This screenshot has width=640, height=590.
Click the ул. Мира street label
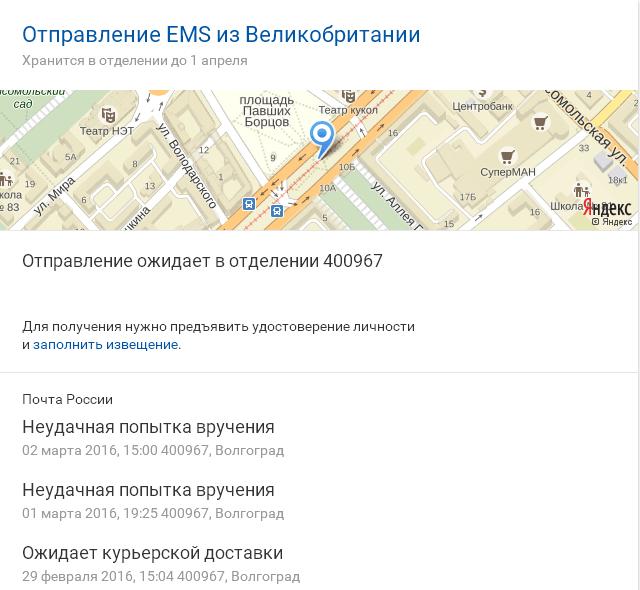55,195
